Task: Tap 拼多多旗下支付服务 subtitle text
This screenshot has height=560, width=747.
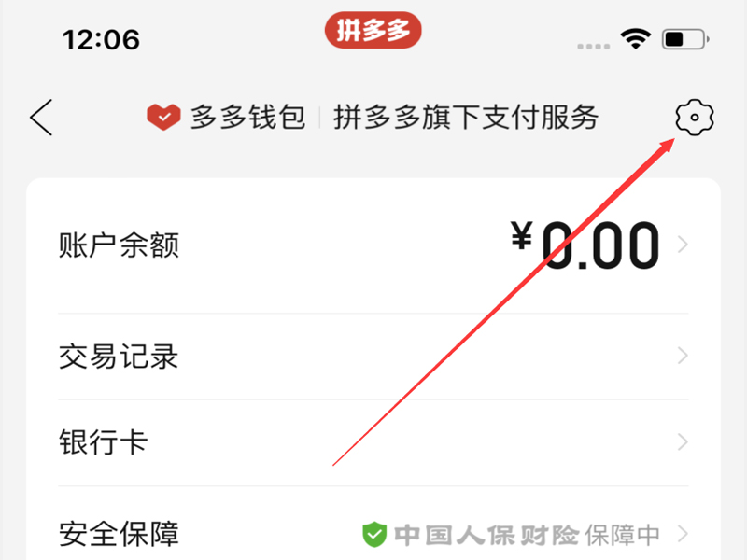Action: pos(466,118)
